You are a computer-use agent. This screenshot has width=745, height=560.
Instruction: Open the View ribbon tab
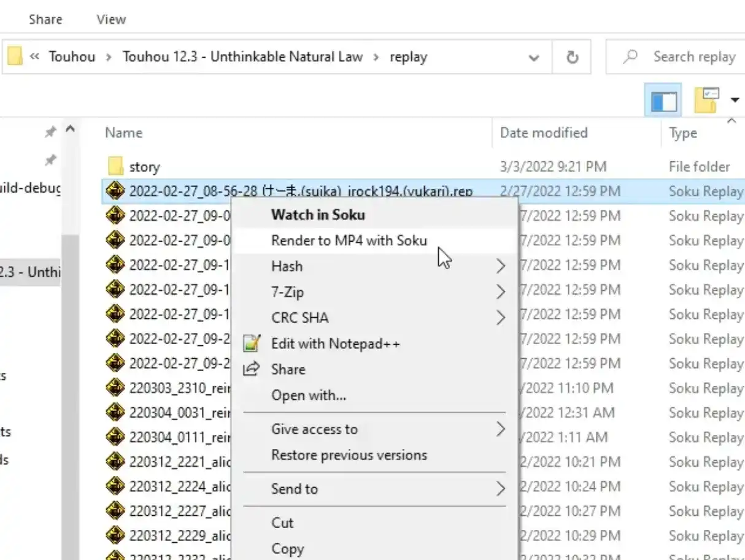coord(111,20)
